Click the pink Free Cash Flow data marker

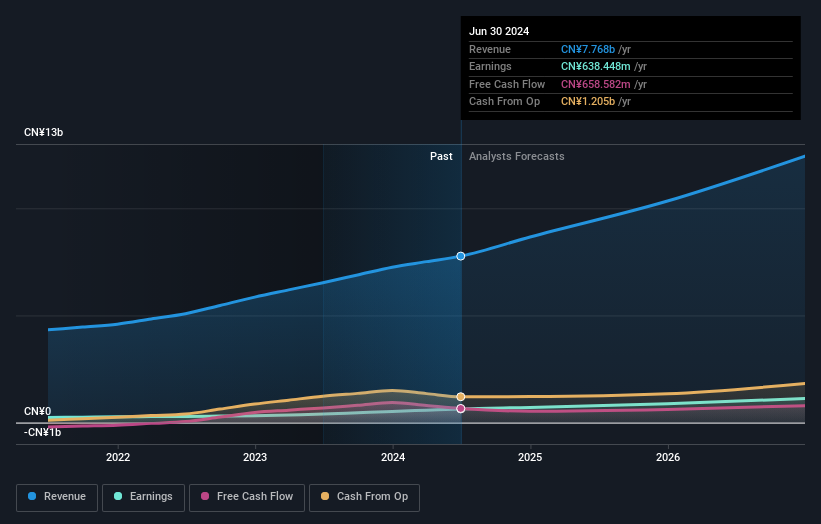pos(461,408)
